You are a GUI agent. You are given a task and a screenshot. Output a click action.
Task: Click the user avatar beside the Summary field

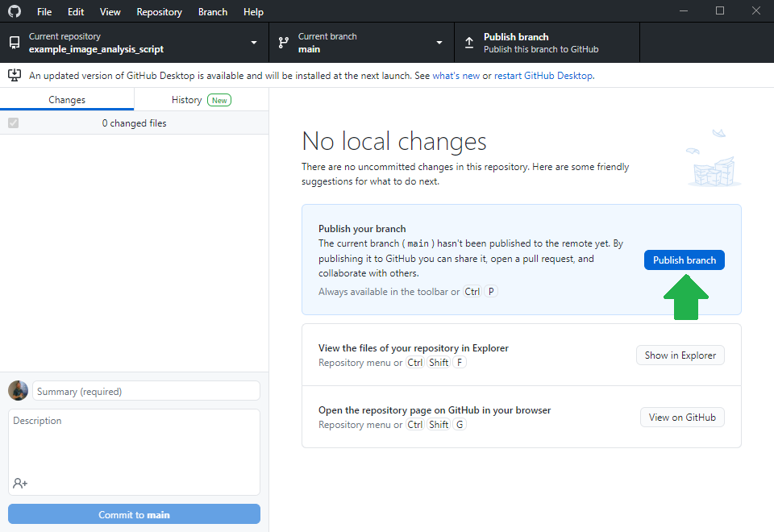point(19,391)
